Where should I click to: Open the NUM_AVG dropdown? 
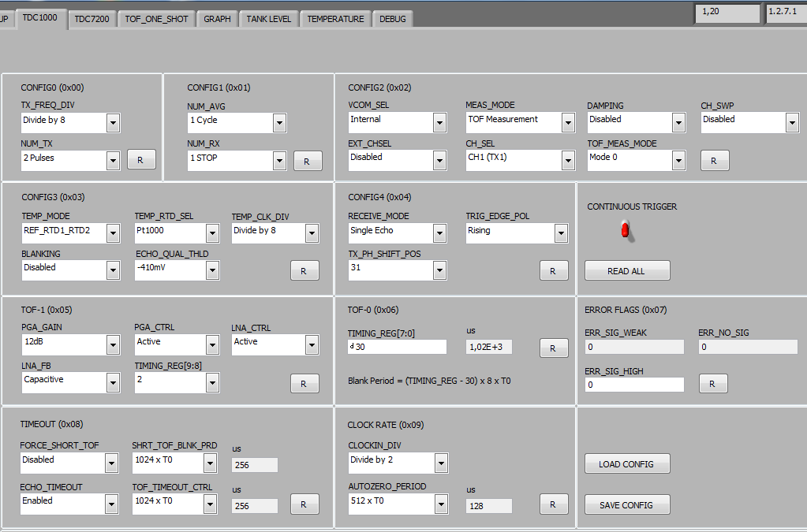pyautogui.click(x=237, y=123)
